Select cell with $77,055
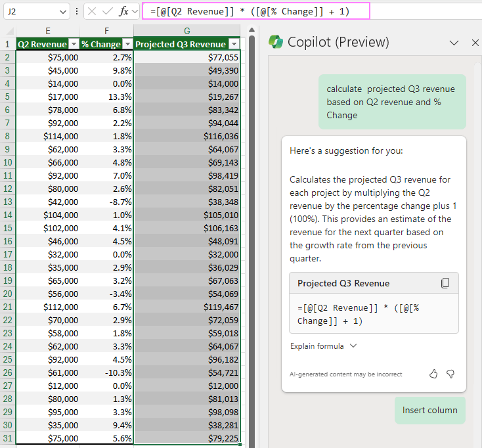Image resolution: width=482 pixels, height=448 pixels. click(187, 58)
